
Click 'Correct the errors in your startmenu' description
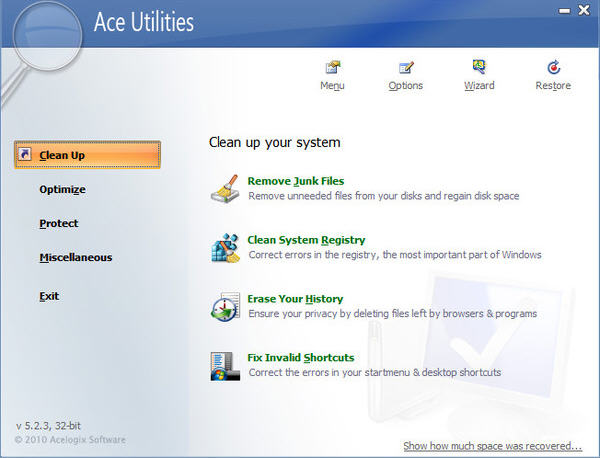375,372
